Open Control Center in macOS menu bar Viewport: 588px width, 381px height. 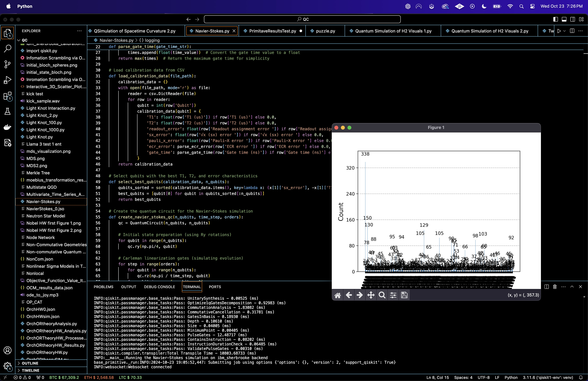click(532, 6)
